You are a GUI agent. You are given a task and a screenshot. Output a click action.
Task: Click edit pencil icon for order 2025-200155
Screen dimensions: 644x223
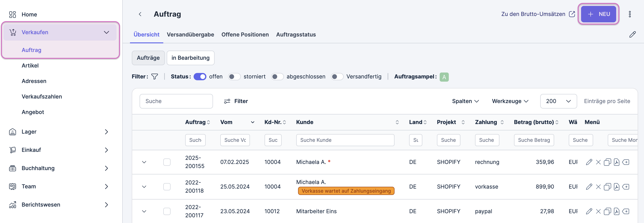point(589,162)
